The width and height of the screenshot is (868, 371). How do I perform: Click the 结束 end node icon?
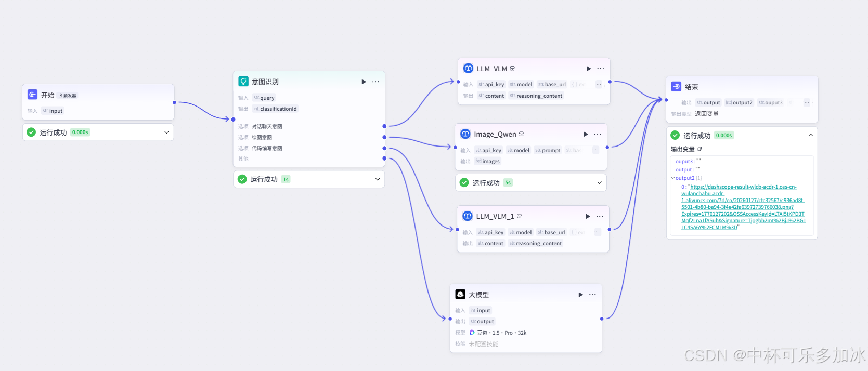click(676, 87)
